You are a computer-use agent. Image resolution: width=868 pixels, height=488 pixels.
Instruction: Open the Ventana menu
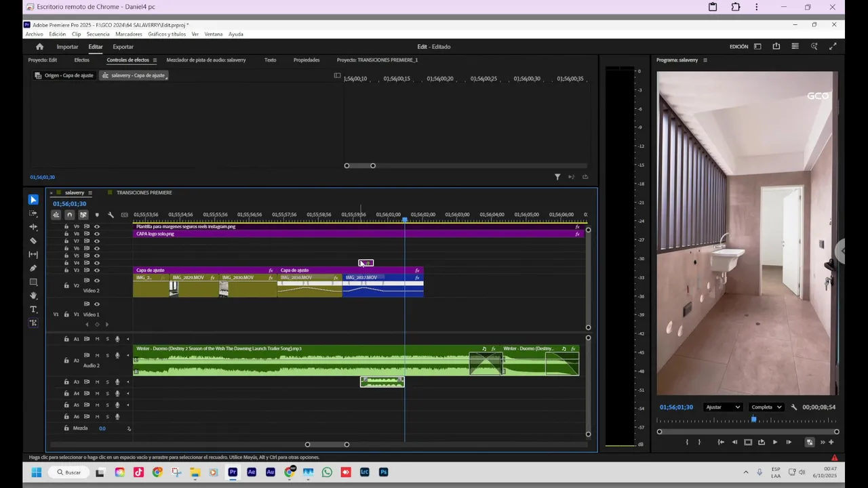point(213,34)
